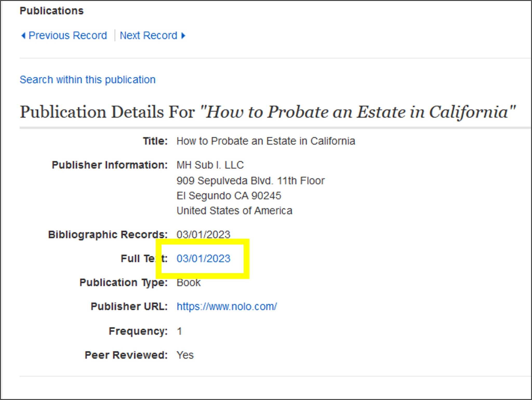Click the Publication Type value Book
The width and height of the screenshot is (532, 400).
(x=188, y=282)
